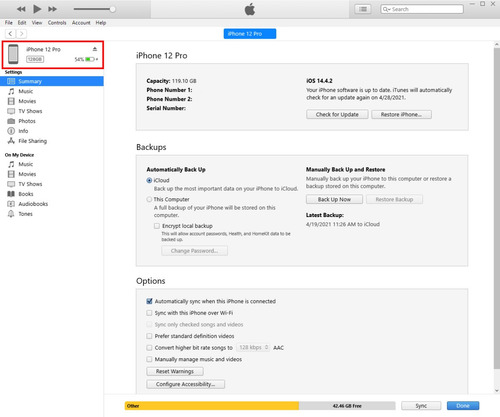Toggle Prefer standard definition videos

[149, 336]
